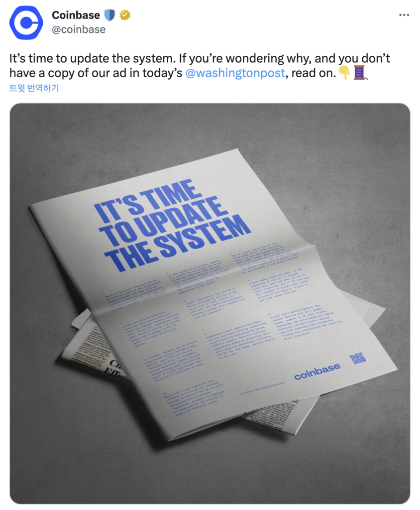
Task: Open the Coinbase profile avatar
Action: [x=26, y=23]
